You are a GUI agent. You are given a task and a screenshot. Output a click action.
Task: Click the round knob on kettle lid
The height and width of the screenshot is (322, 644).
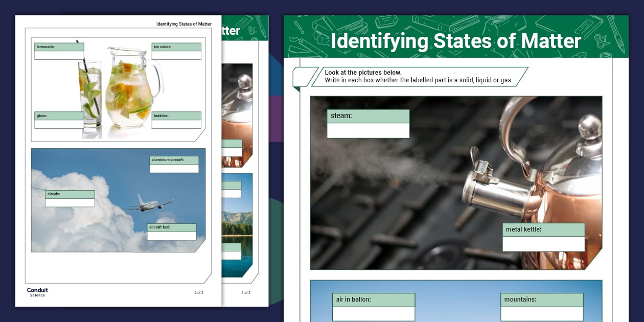tap(590, 126)
